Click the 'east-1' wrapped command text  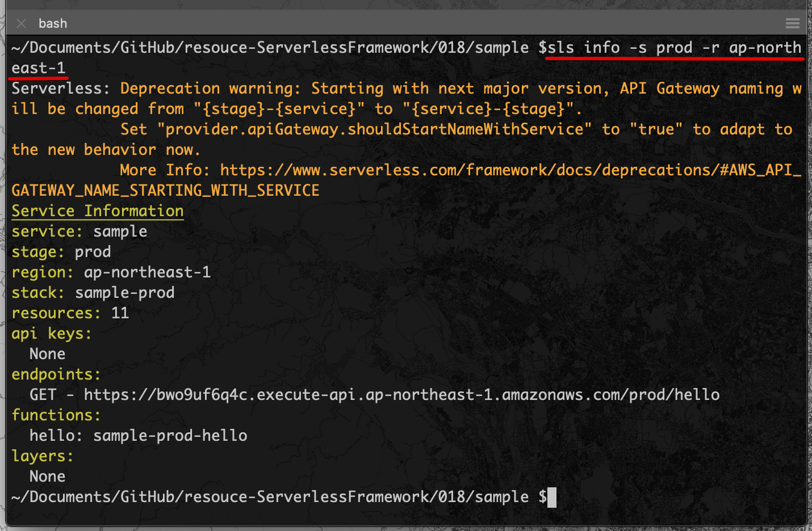39,68
